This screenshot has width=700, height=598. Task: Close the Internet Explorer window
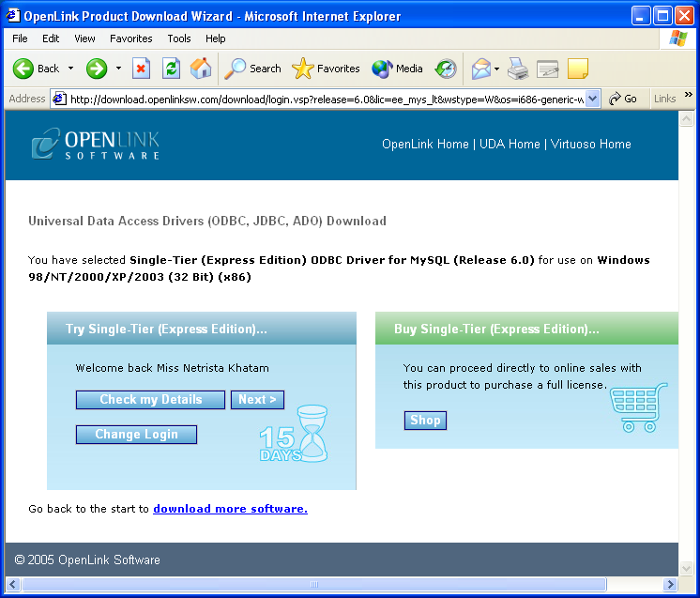(x=684, y=16)
